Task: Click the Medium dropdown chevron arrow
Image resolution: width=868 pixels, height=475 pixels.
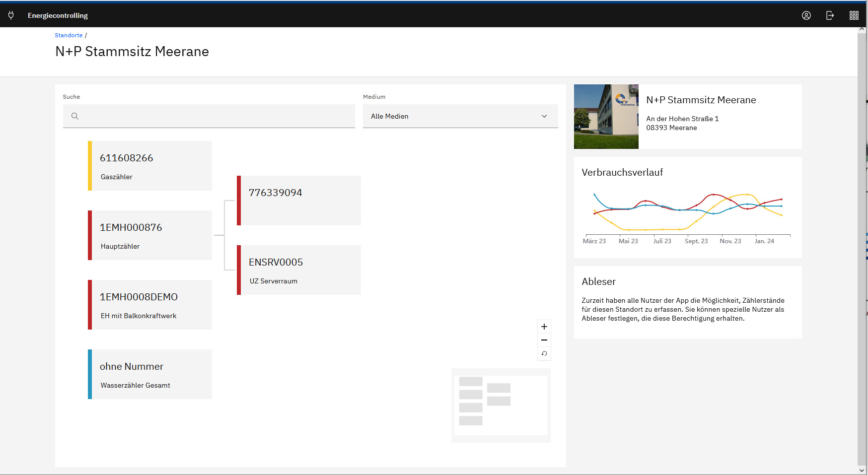Action: [544, 116]
